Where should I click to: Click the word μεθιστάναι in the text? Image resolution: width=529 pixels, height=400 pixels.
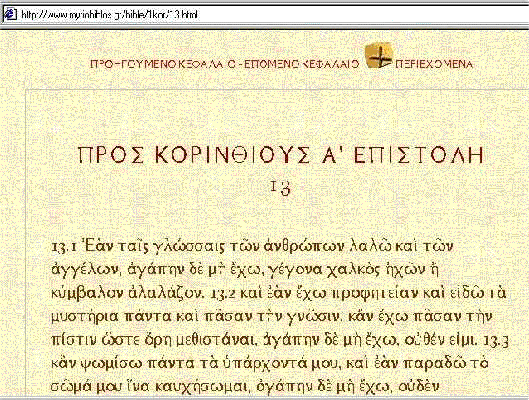pyautogui.click(x=216, y=341)
